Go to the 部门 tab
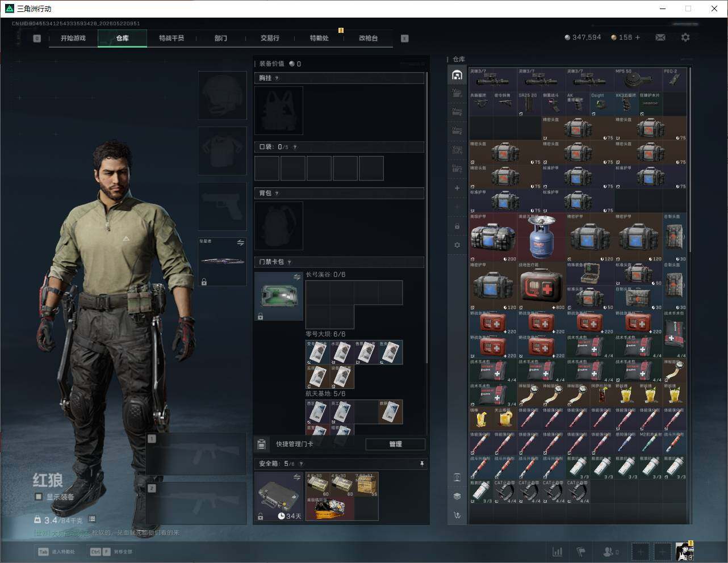Screen dimensions: 728x563 pos(221,38)
